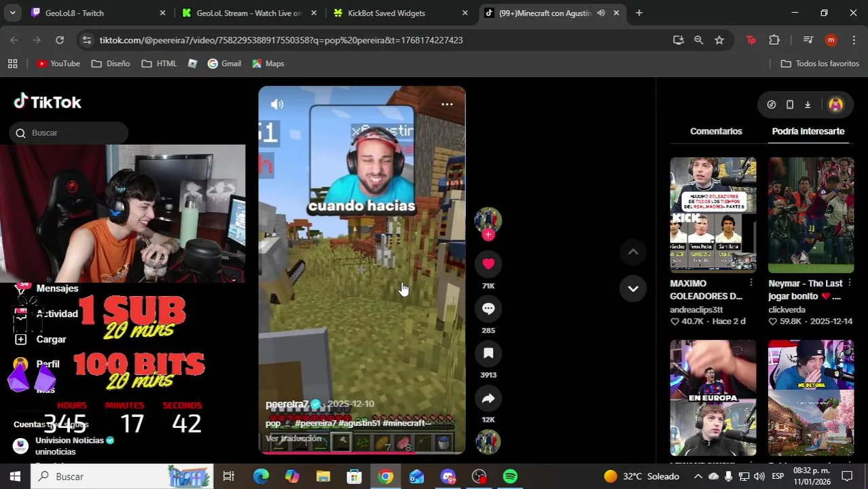
Task: Click Ver traducción under the caption
Action: pyautogui.click(x=293, y=438)
